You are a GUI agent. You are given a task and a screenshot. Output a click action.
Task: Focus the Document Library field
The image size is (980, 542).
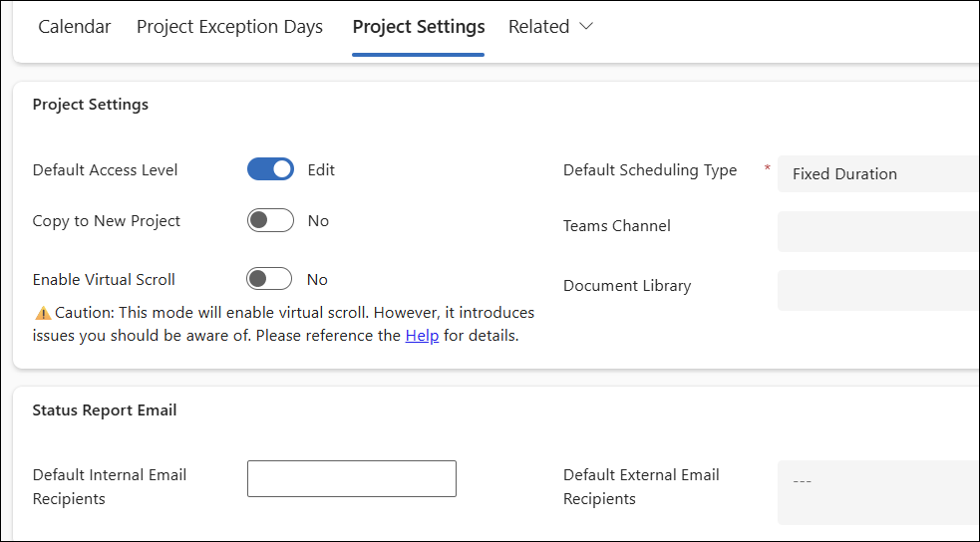[x=877, y=290]
